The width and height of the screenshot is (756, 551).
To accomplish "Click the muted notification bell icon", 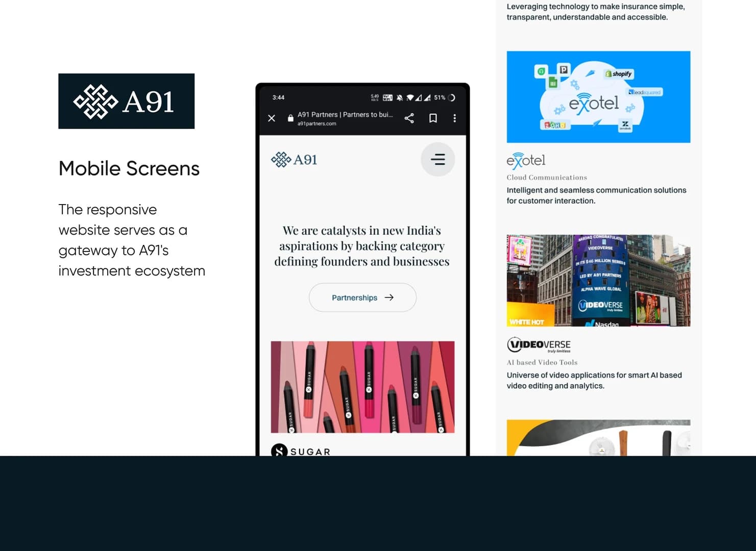I will click(400, 97).
